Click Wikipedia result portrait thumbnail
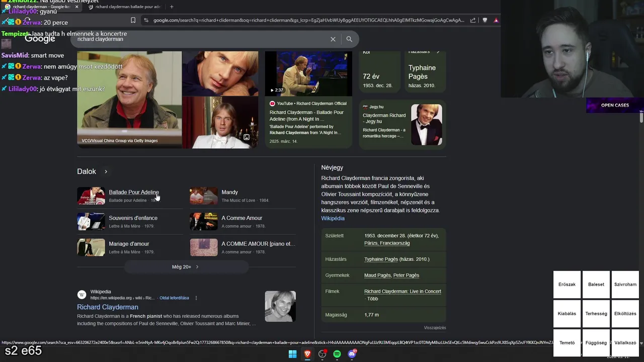 point(280,306)
